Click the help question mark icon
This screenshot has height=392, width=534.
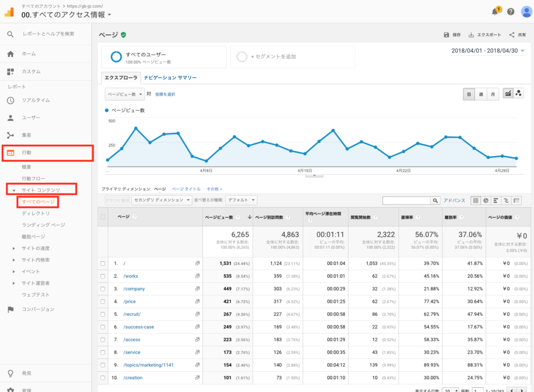point(511,12)
